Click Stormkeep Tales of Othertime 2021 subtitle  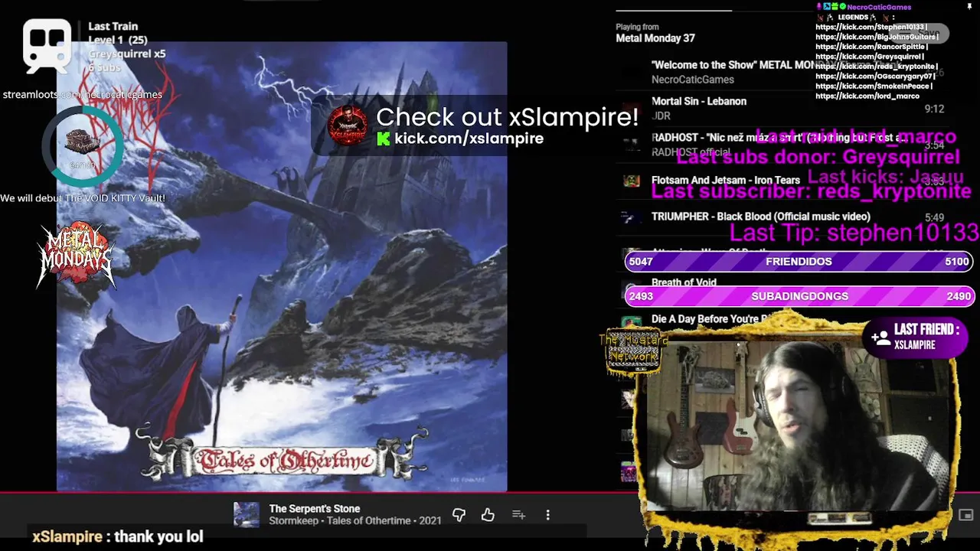point(354,521)
